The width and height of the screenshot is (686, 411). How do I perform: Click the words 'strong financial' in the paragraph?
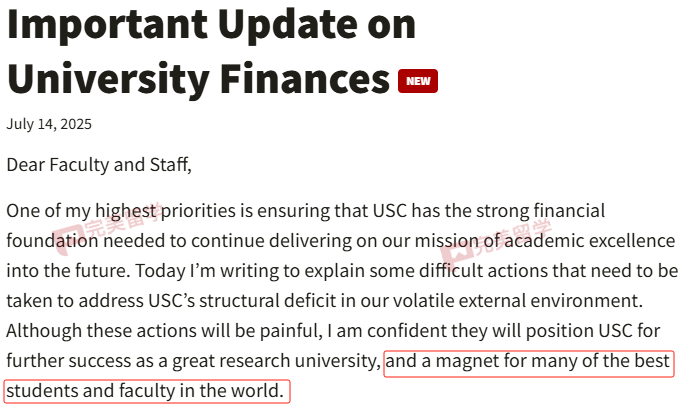541,211
